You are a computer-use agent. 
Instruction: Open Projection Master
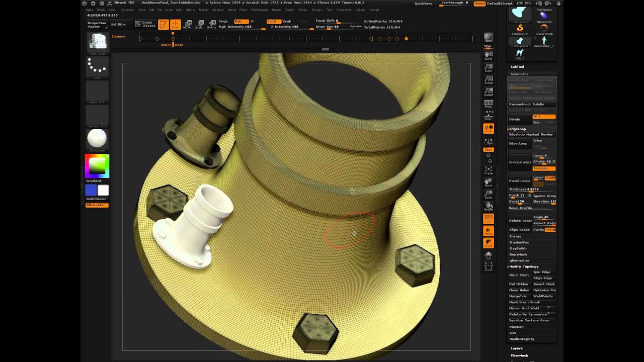click(97, 25)
